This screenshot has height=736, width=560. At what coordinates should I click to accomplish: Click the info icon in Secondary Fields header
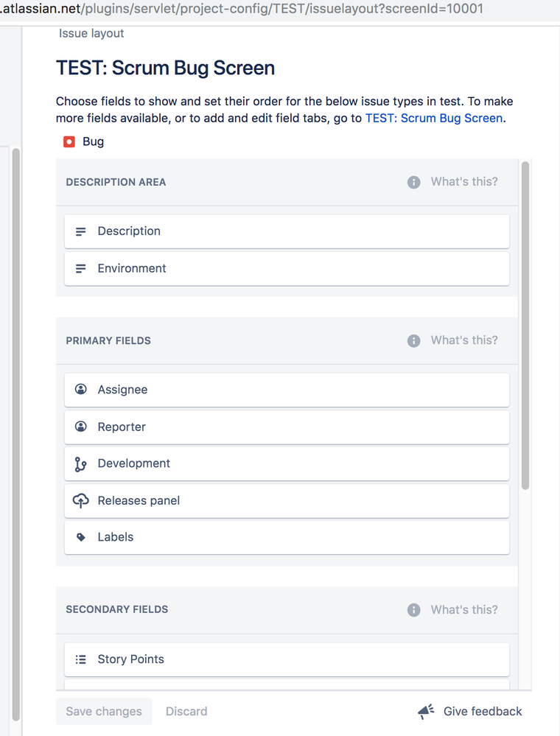413,609
